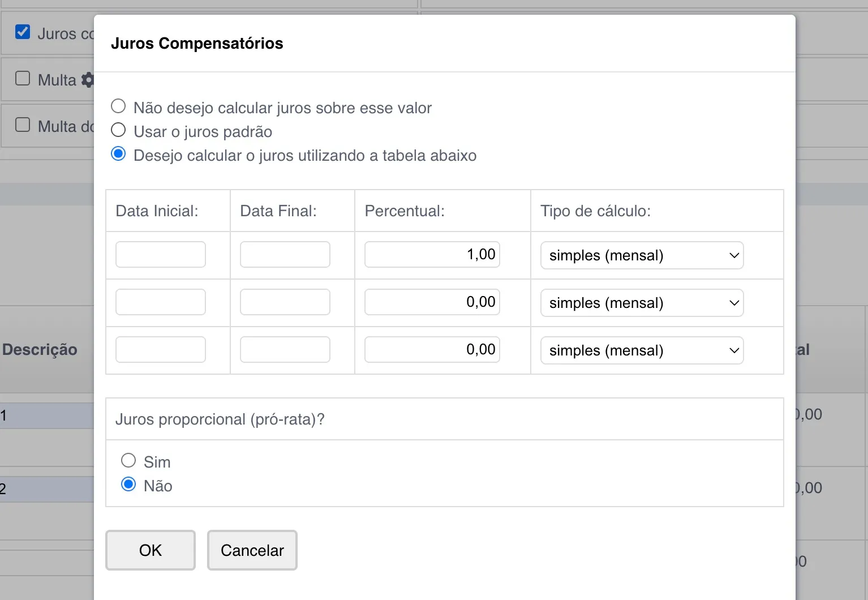Click second row Percentual field
The height and width of the screenshot is (600, 868).
(432, 302)
